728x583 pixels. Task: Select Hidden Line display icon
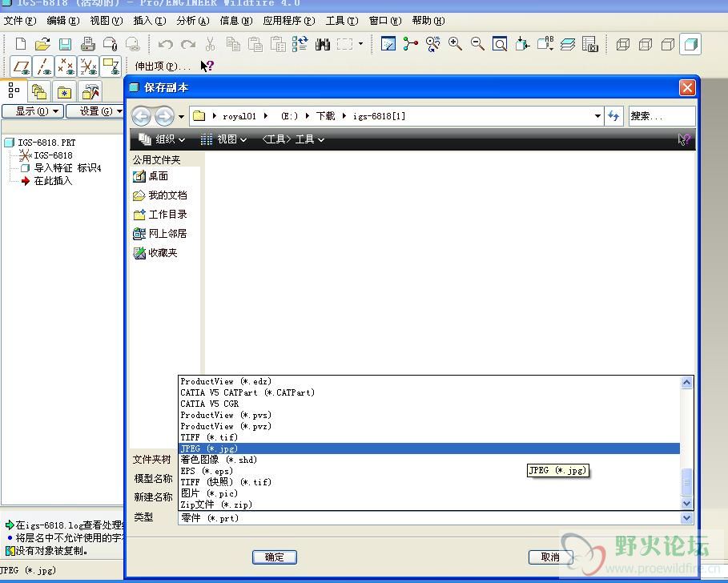[x=646, y=45]
